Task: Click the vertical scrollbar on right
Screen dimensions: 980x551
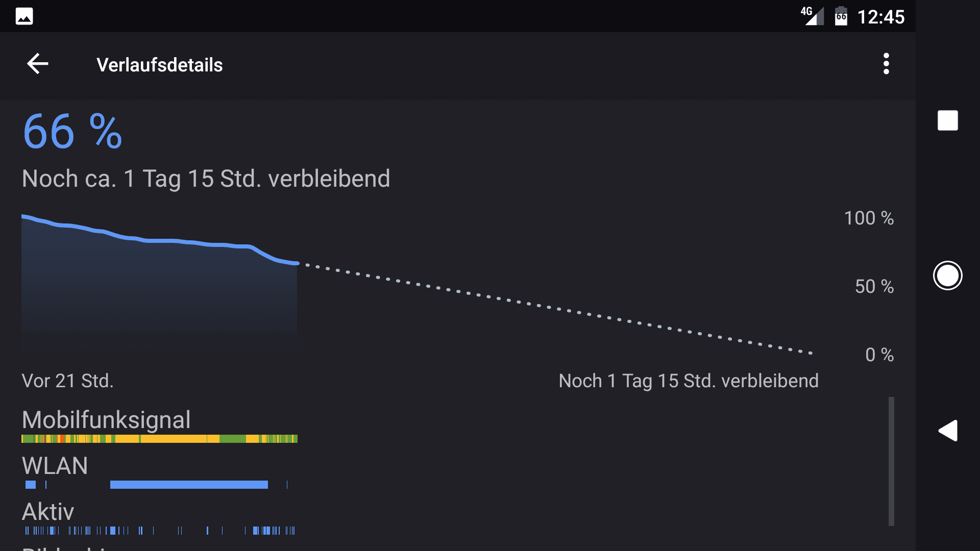Action: point(891,461)
